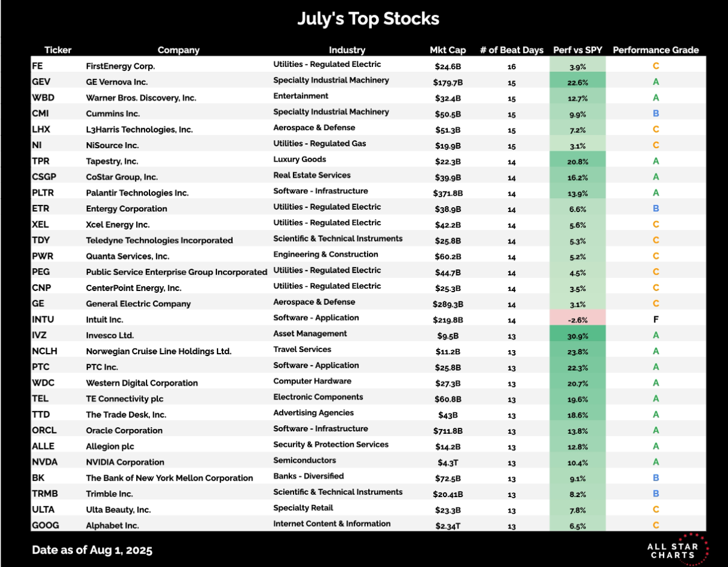Click FirstEnergy's 16 beat days value
The width and height of the screenshot is (728, 567).
512,67
